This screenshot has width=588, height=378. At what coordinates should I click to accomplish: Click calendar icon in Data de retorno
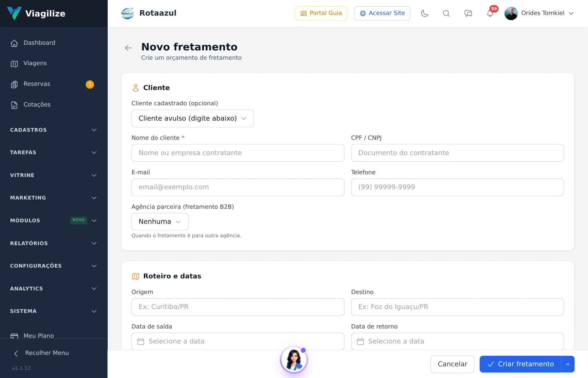tap(360, 341)
